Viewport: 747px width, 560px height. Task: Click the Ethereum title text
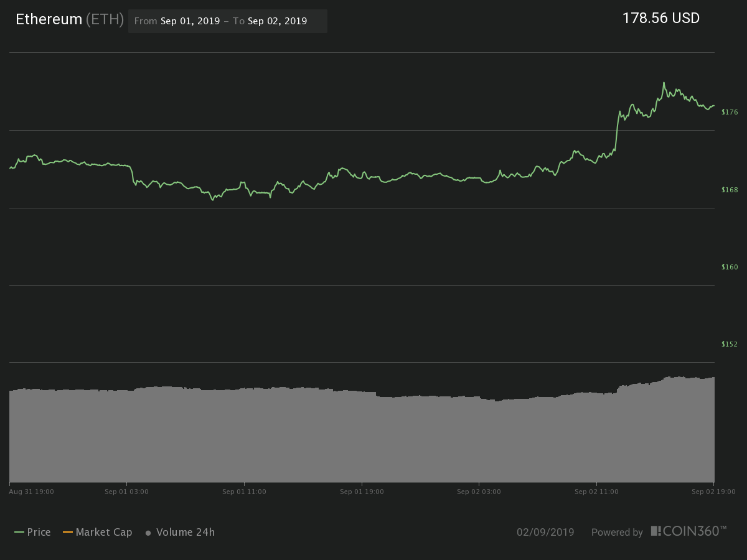point(49,19)
